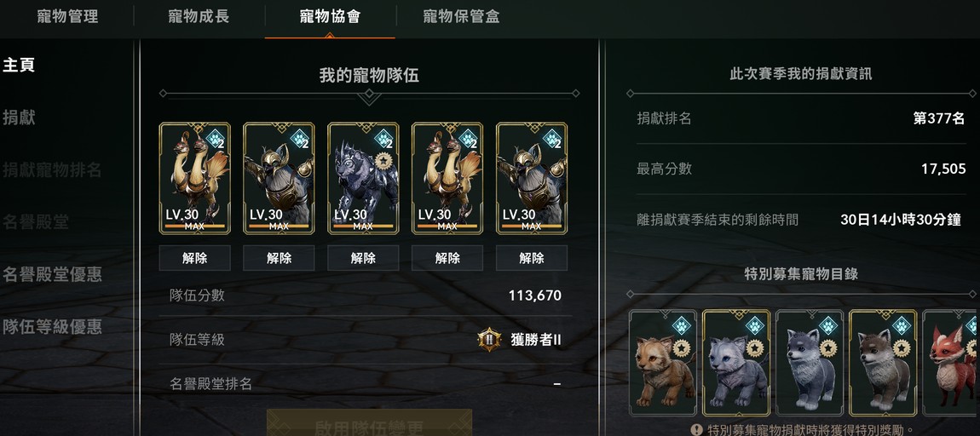Select the silver armored wolf pet card

coord(363,178)
